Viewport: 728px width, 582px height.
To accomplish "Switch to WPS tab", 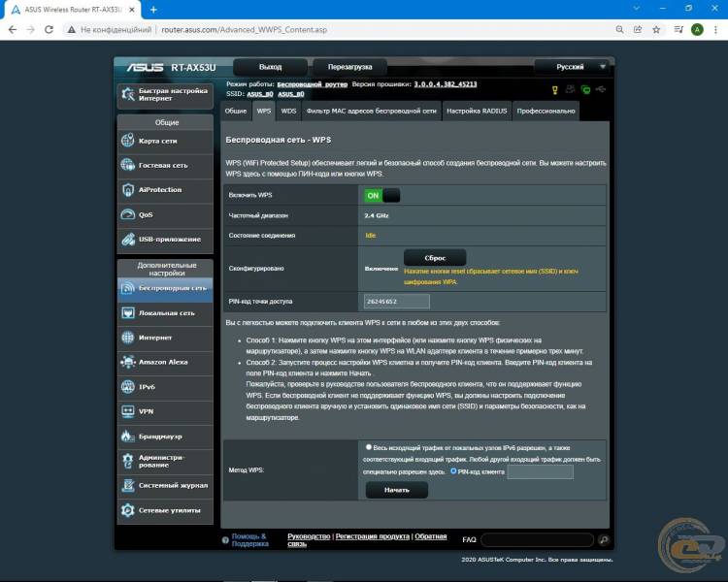I will pos(264,111).
